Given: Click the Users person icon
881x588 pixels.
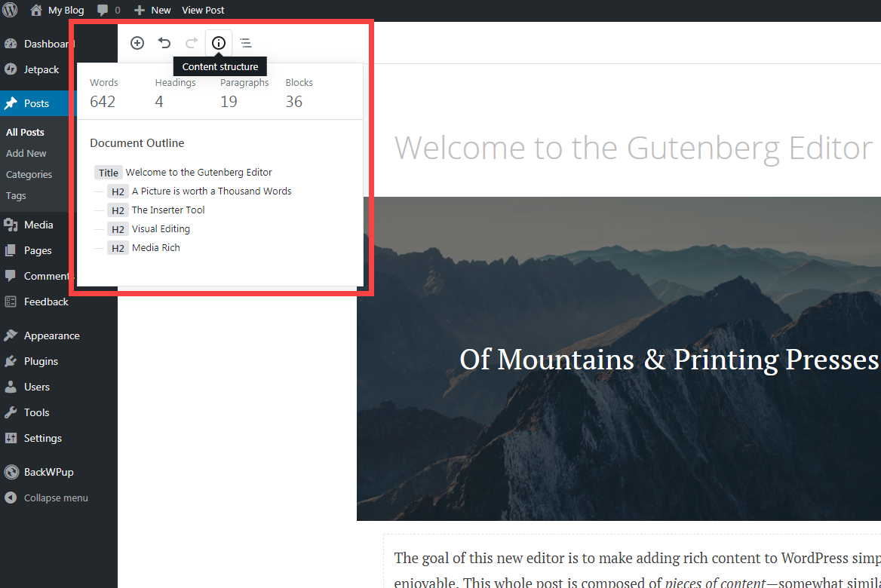Looking at the screenshot, I should [x=11, y=387].
